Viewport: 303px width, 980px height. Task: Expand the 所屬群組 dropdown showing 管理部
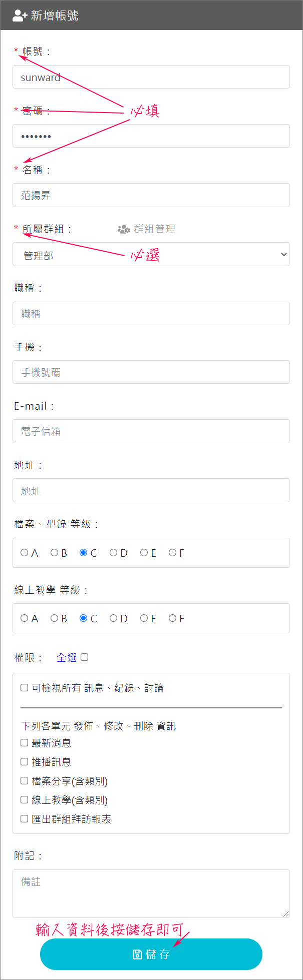(x=151, y=254)
